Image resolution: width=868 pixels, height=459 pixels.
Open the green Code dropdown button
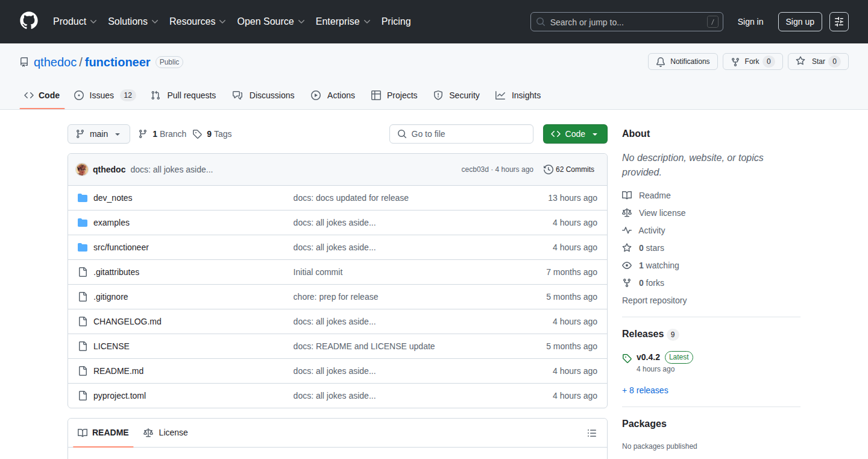pyautogui.click(x=575, y=134)
